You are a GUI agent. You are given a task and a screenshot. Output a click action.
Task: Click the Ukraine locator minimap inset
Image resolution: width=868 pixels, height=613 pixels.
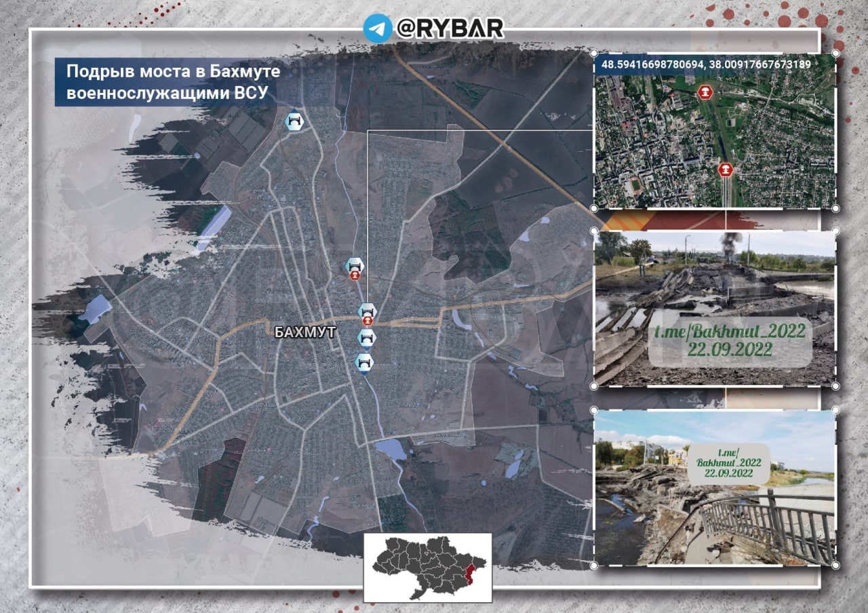click(x=427, y=567)
